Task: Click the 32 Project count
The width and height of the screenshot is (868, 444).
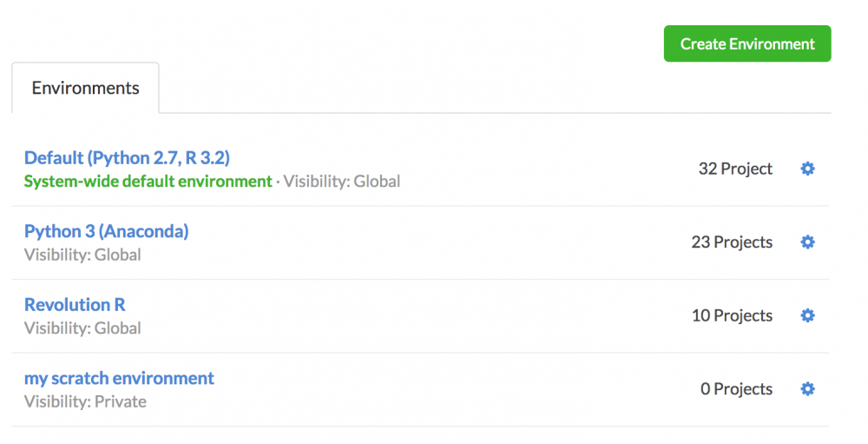Action: pyautogui.click(x=734, y=169)
